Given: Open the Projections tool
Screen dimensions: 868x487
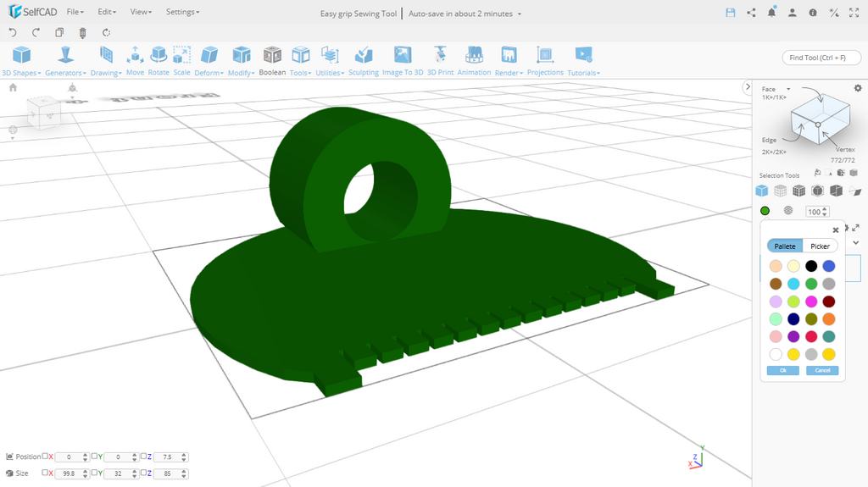Looking at the screenshot, I should [545, 61].
